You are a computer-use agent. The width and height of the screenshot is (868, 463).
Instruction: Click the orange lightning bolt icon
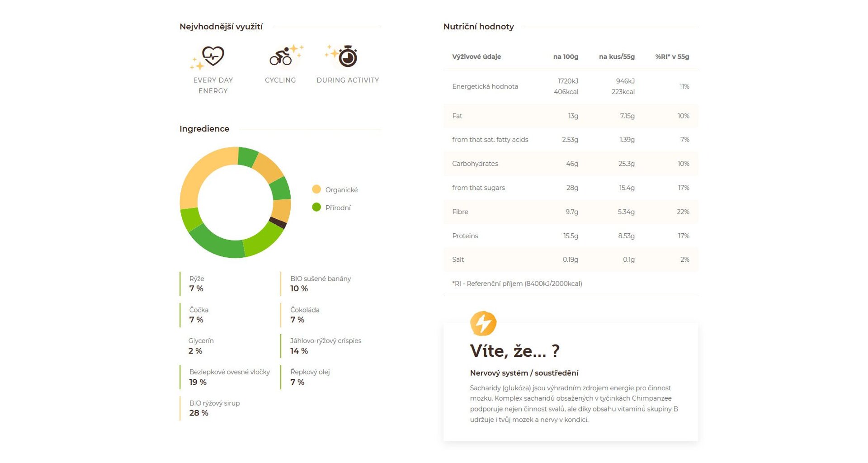pos(483,323)
